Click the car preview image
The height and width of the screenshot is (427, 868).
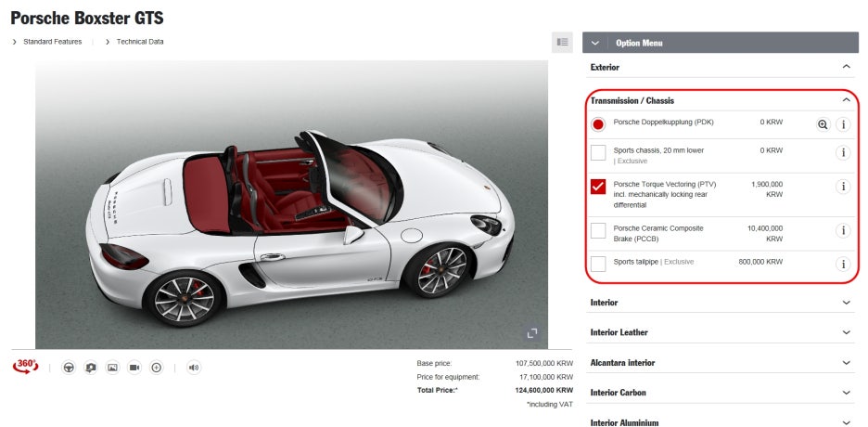pyautogui.click(x=292, y=204)
